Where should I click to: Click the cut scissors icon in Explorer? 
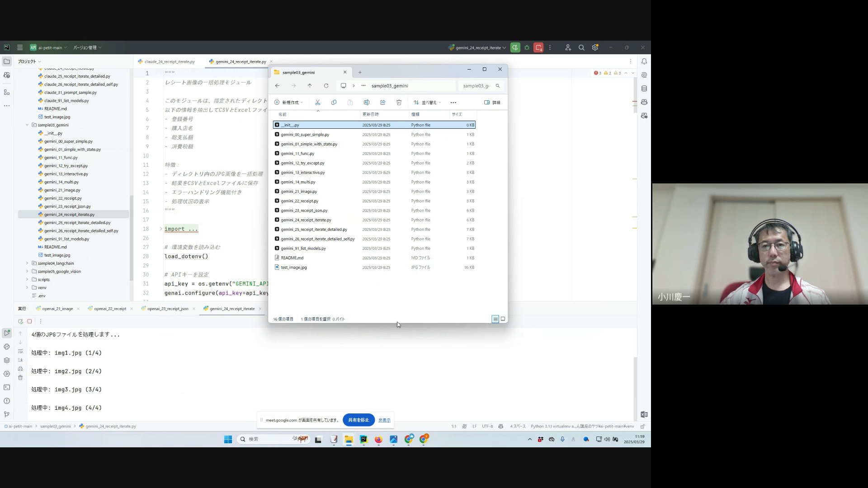pyautogui.click(x=317, y=103)
